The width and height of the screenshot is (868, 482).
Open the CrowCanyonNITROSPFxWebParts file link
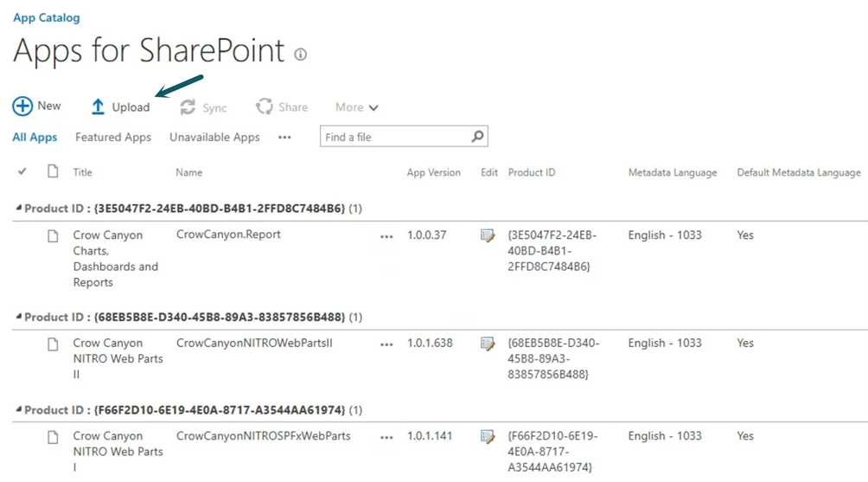pyautogui.click(x=263, y=436)
